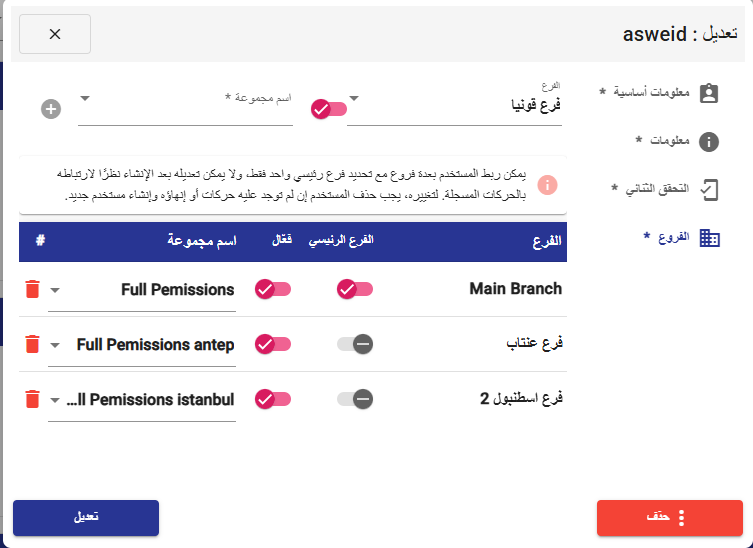Delete the Main Branch row with trash icon
Viewport: 753px width, 548px height.
(x=32, y=289)
